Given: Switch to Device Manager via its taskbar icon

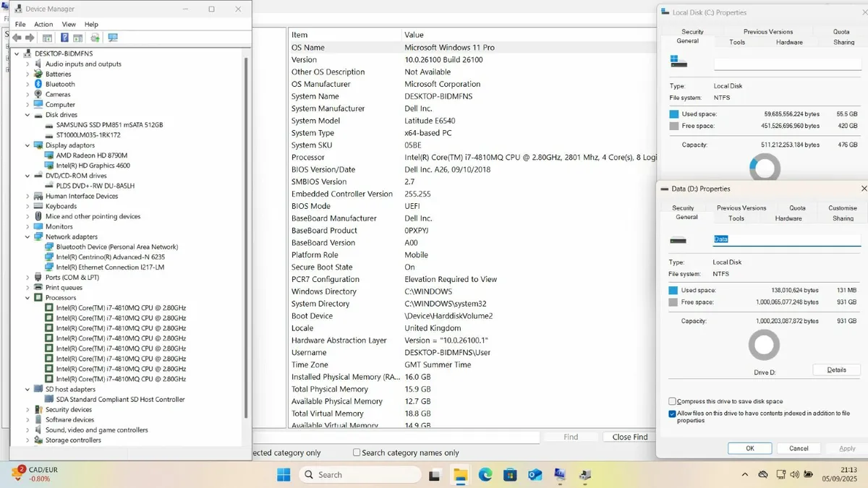Looking at the screenshot, I should click(585, 475).
